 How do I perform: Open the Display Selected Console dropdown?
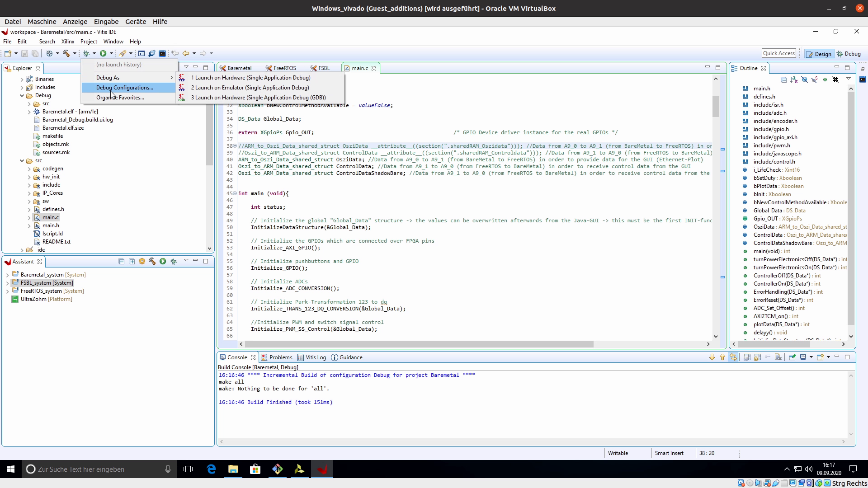[811, 357]
